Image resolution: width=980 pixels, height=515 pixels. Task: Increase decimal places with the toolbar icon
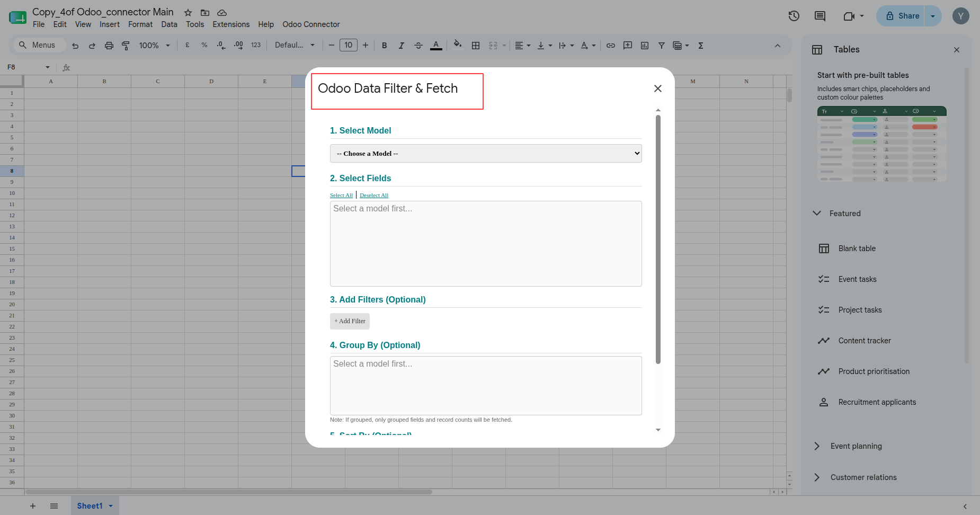[x=238, y=46]
